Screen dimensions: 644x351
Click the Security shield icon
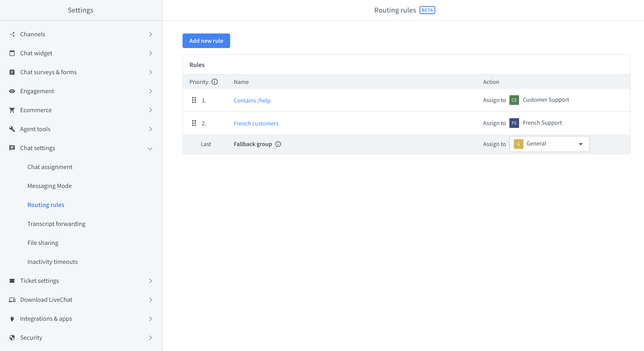(x=12, y=337)
